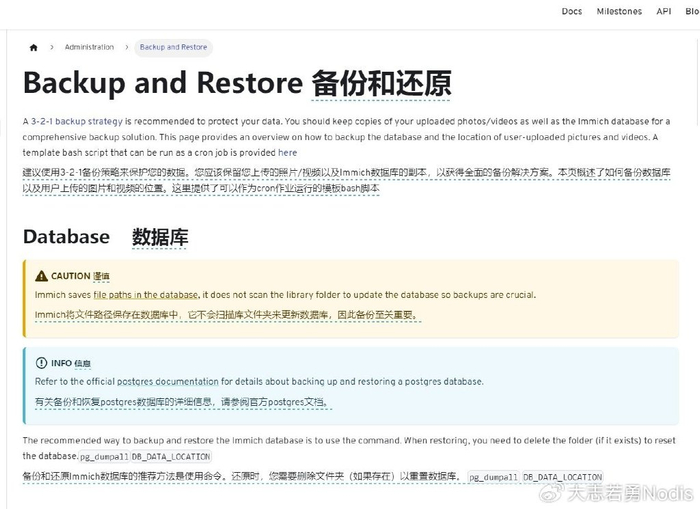Viewport: 700px width, 509px height.
Task: Click the INFO label text
Action: 62,363
